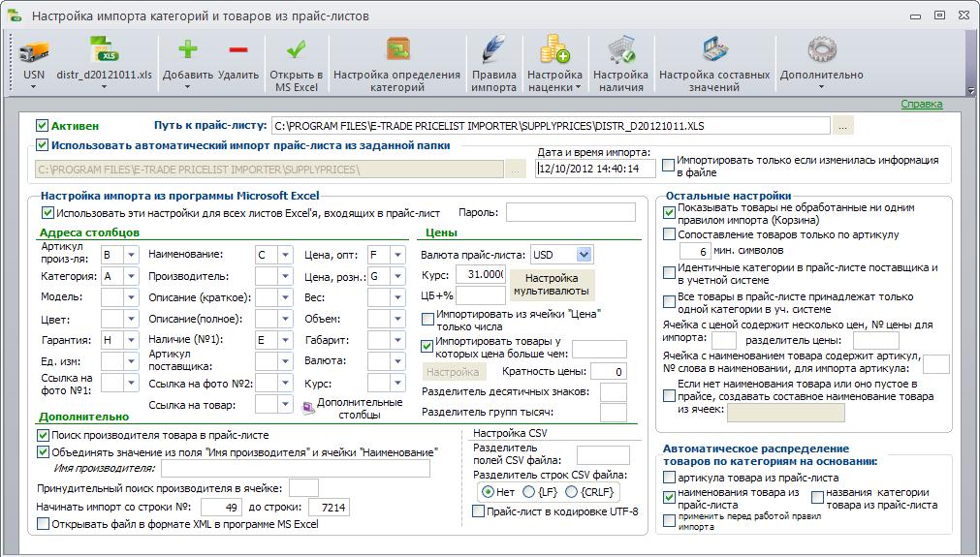
Task: Open the Наименование column dropdown
Action: [x=285, y=255]
